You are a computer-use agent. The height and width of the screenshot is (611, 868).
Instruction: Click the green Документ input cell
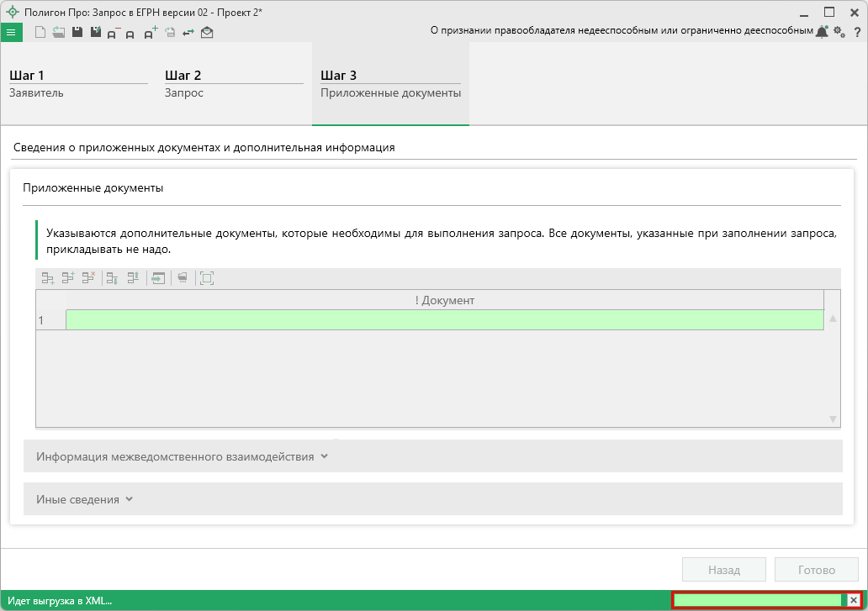pyautogui.click(x=444, y=320)
